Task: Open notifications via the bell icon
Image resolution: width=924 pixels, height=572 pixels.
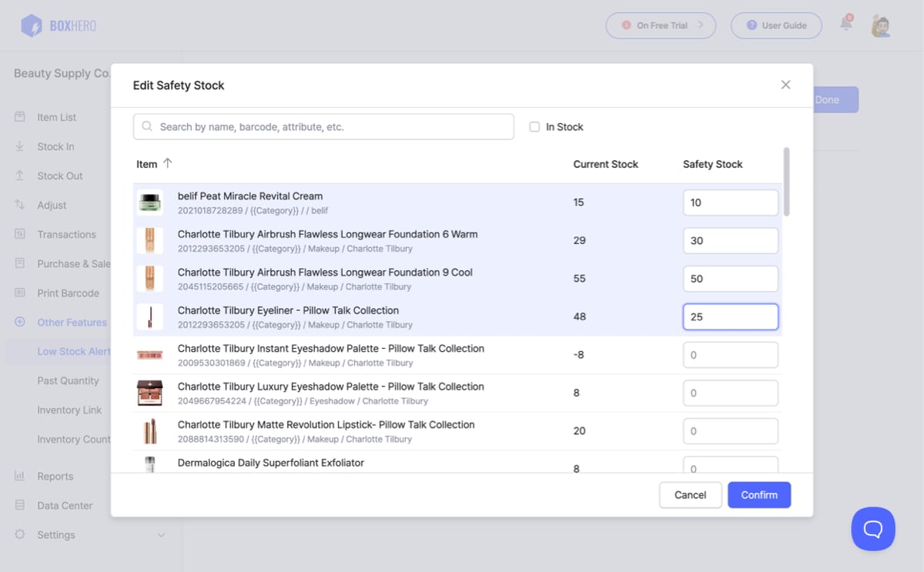Action: tap(845, 25)
